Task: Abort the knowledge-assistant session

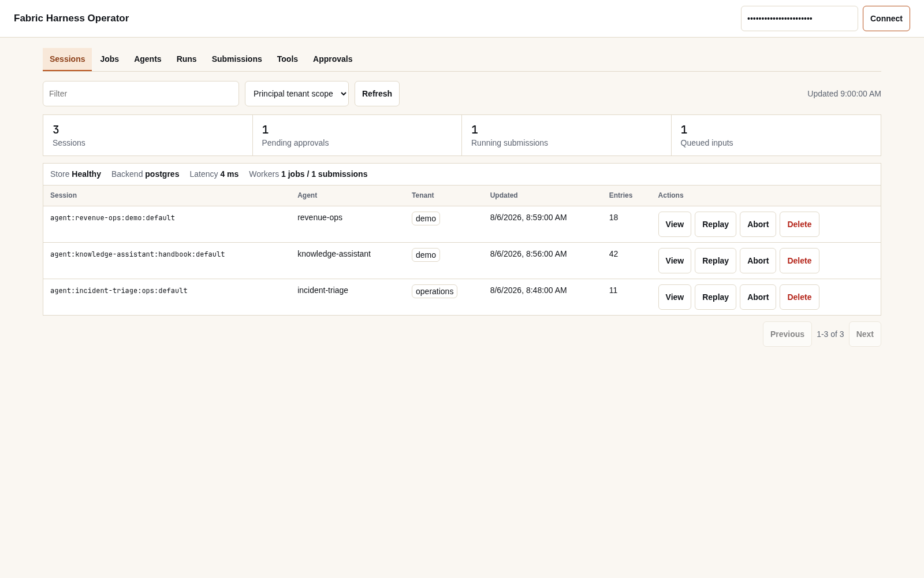Action: tap(758, 261)
